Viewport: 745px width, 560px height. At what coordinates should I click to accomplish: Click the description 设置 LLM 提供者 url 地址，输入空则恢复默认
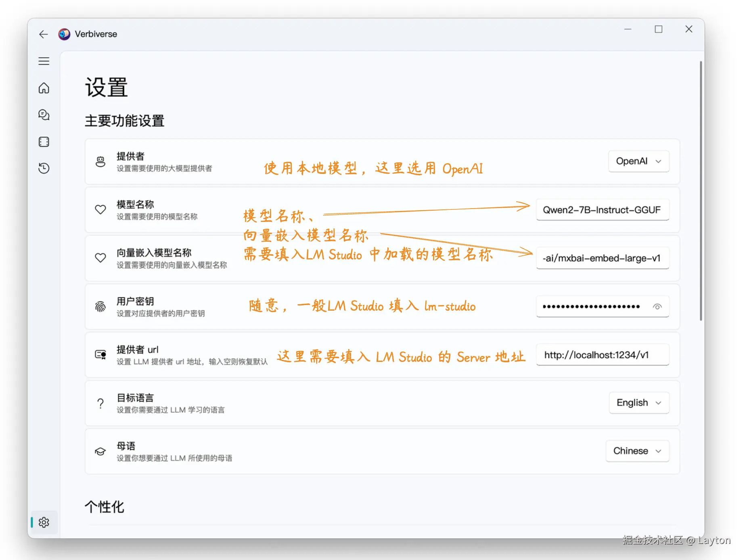pyautogui.click(x=193, y=362)
